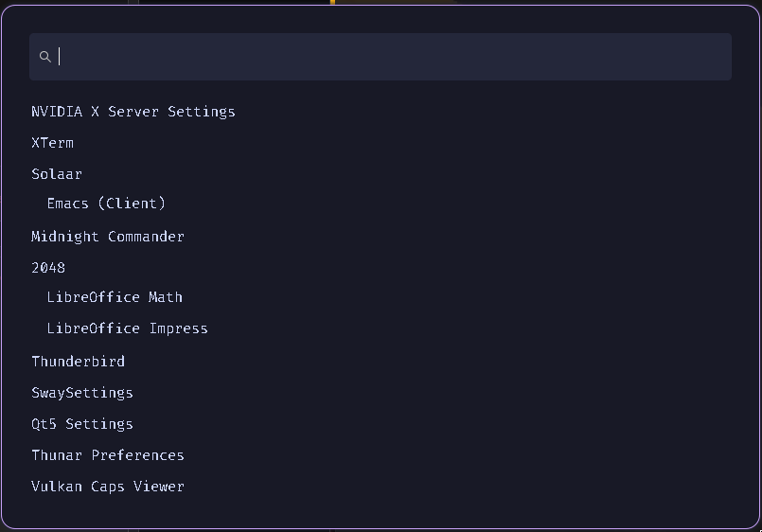This screenshot has width=762, height=532.
Task: Start Emacs (Client) from the list
Action: pyautogui.click(x=106, y=204)
